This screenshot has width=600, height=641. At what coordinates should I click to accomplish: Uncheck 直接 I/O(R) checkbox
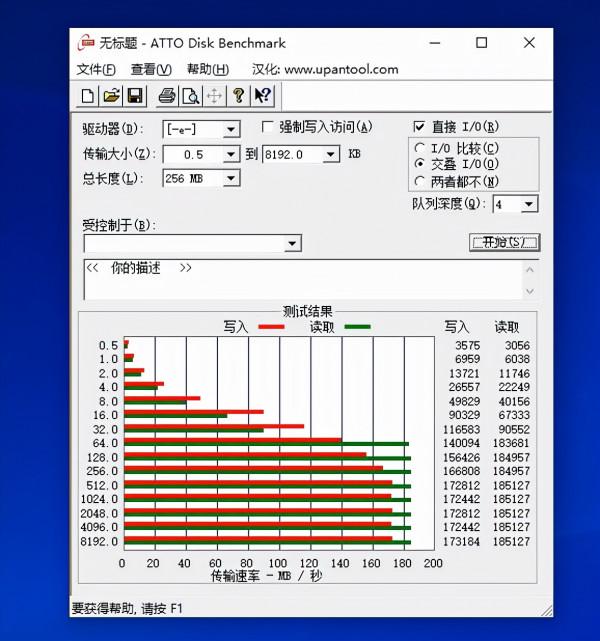[419, 126]
